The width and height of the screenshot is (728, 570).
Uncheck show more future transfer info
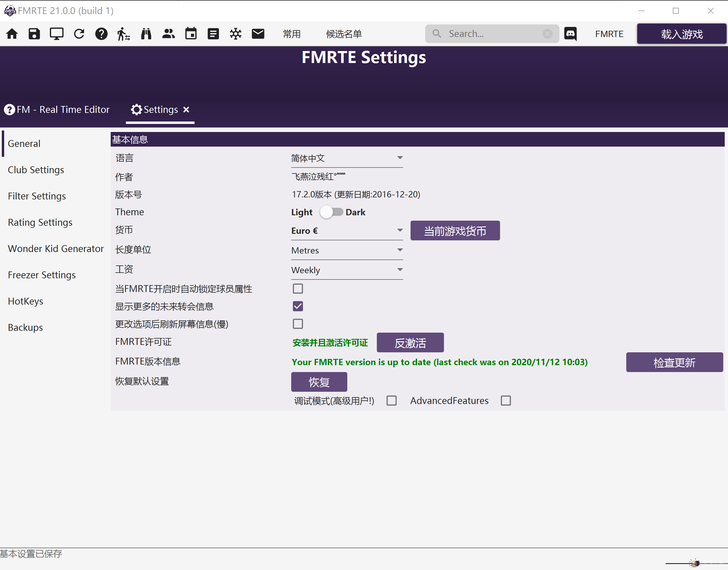click(x=298, y=306)
